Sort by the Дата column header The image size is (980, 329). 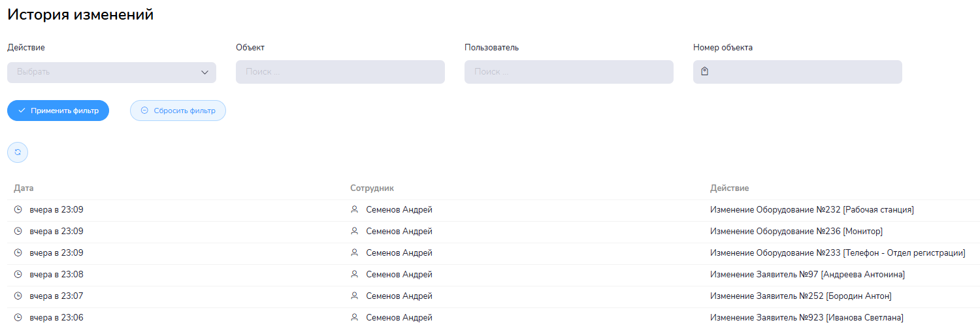pyautogui.click(x=24, y=188)
